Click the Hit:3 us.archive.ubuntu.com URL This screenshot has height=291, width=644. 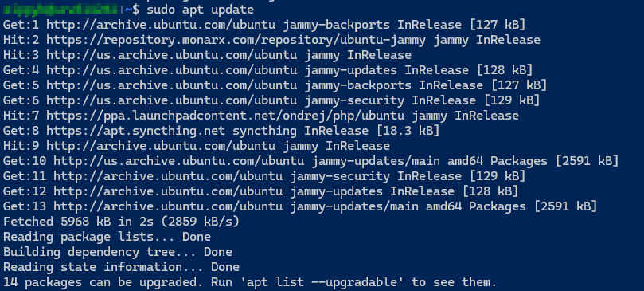pyautogui.click(x=171, y=55)
